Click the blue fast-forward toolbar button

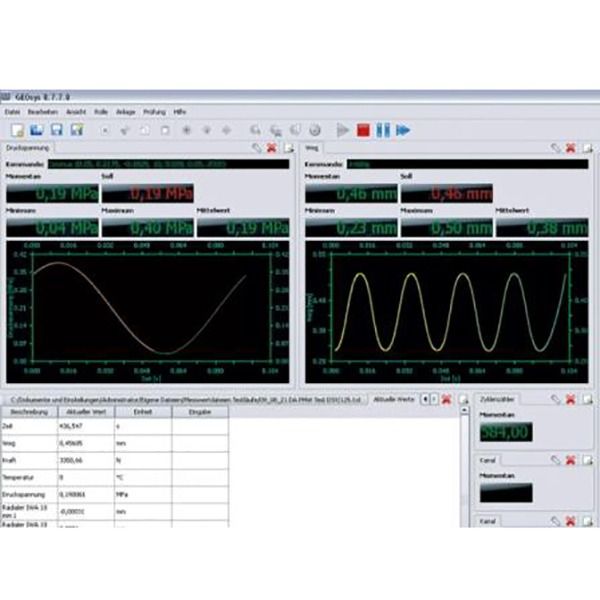[x=404, y=130]
